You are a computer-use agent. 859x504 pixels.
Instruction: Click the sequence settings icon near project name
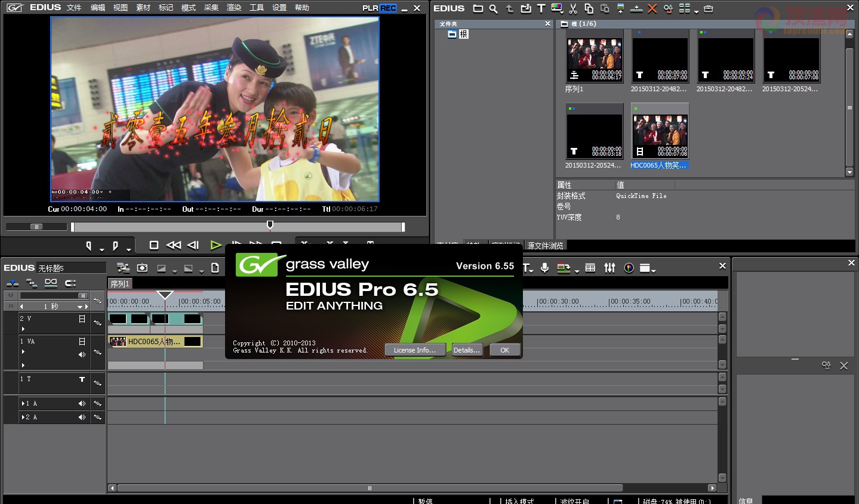[x=123, y=268]
